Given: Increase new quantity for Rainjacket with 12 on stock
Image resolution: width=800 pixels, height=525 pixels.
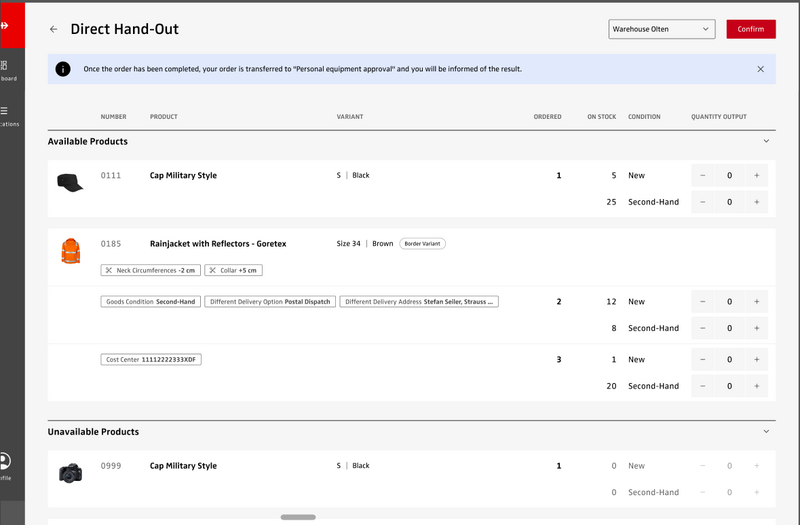Looking at the screenshot, I should point(756,302).
